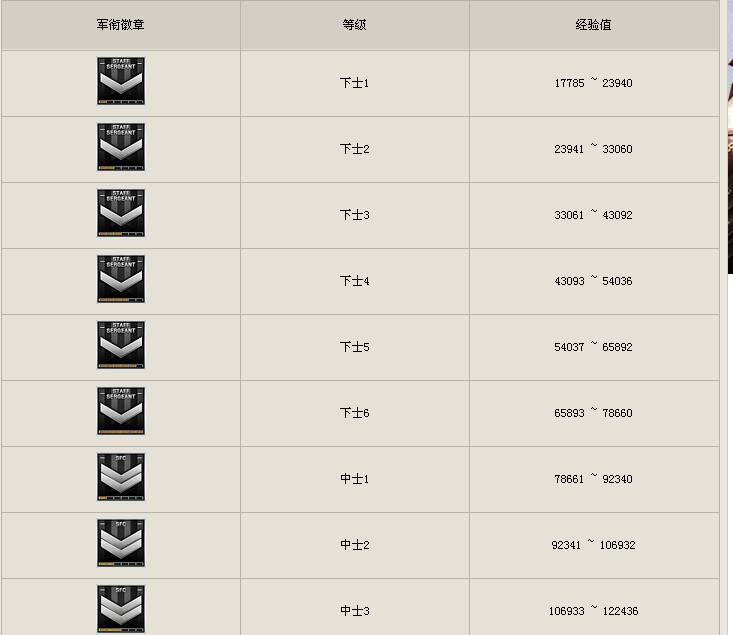This screenshot has width=733, height=635.
Task: Select the 经验值 column header
Action: click(593, 24)
